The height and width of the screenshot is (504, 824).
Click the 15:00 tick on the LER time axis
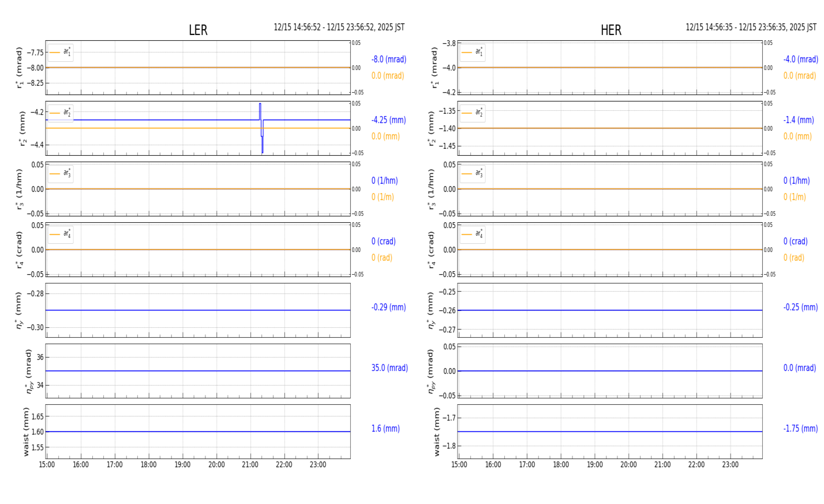(47, 465)
